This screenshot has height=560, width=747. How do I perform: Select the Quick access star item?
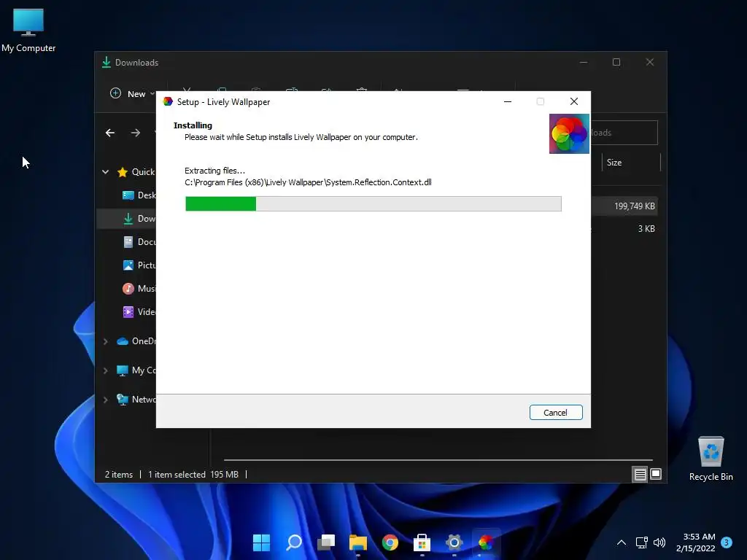coord(136,172)
